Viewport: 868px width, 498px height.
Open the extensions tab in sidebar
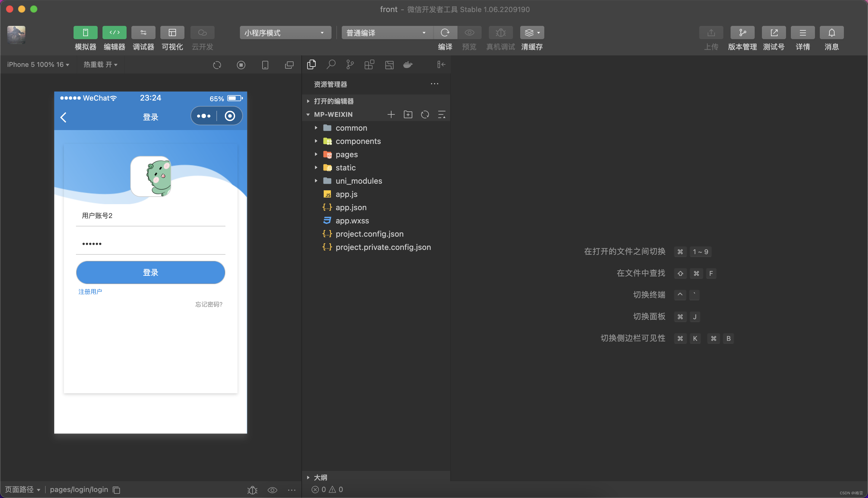(369, 65)
